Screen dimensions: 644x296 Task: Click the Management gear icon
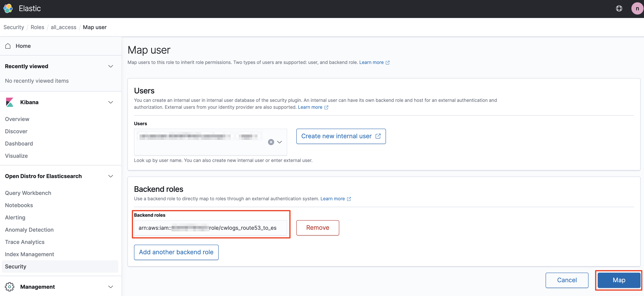point(10,287)
